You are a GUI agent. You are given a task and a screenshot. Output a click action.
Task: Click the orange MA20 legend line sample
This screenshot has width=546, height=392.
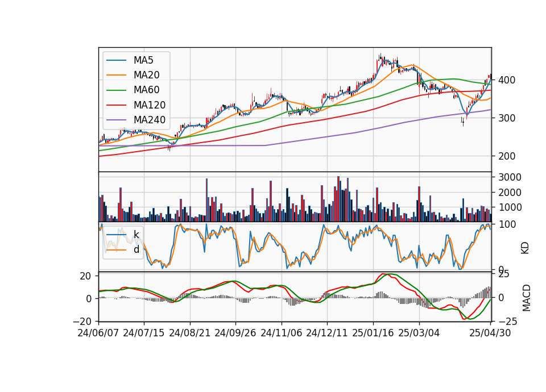(x=116, y=75)
